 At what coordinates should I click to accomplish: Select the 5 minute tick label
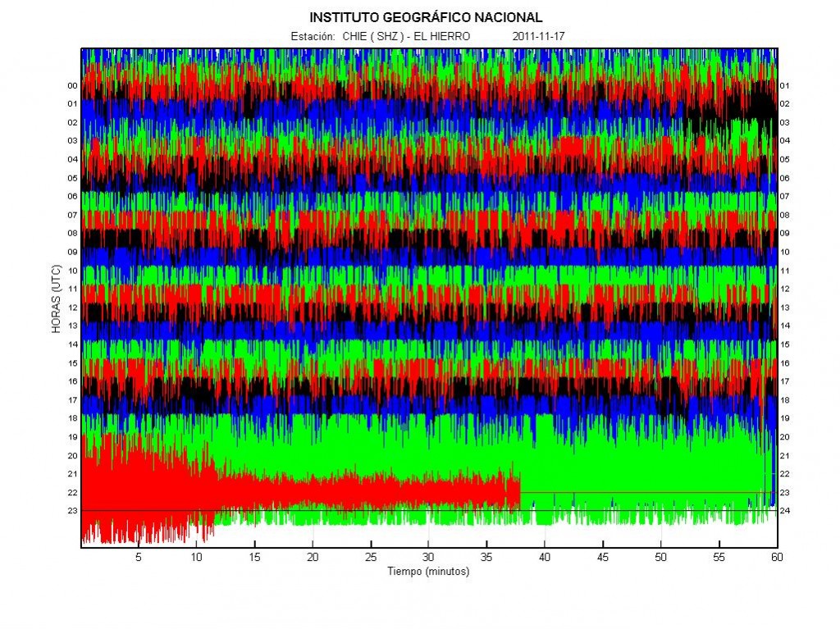[x=138, y=557]
